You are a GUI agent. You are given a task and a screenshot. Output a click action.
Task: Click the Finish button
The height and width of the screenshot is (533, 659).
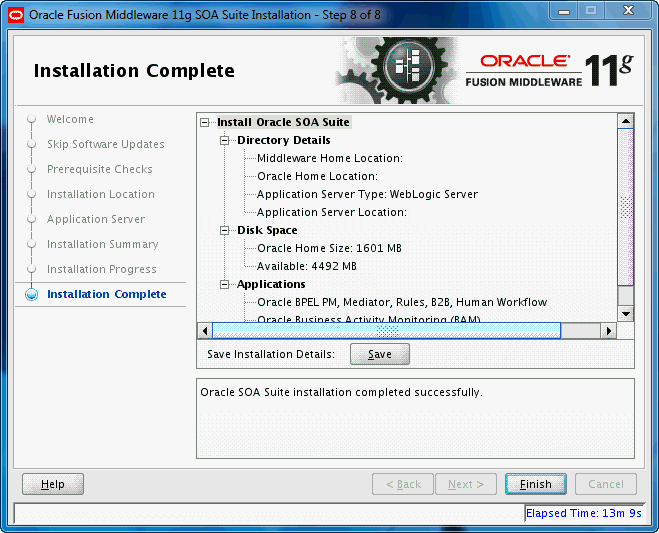coord(535,484)
